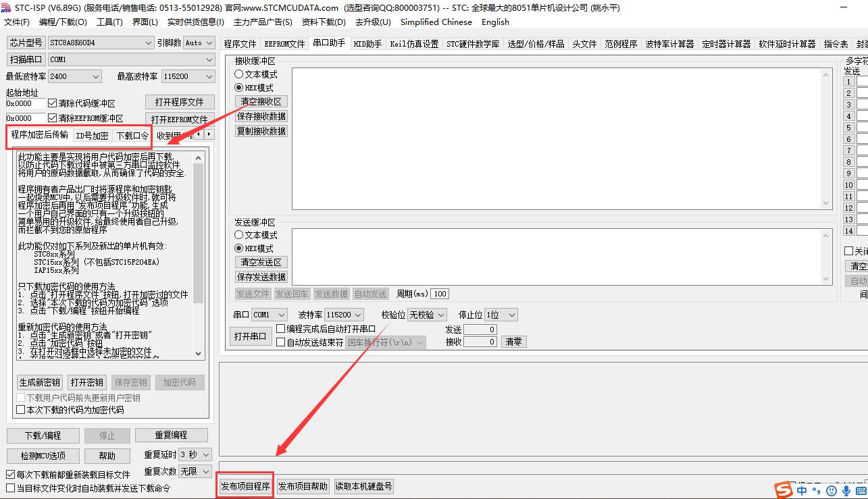Image resolution: width=868 pixels, height=499 pixels.
Task: Open the 引脚数 Auto dropdown
Action: pyautogui.click(x=199, y=43)
